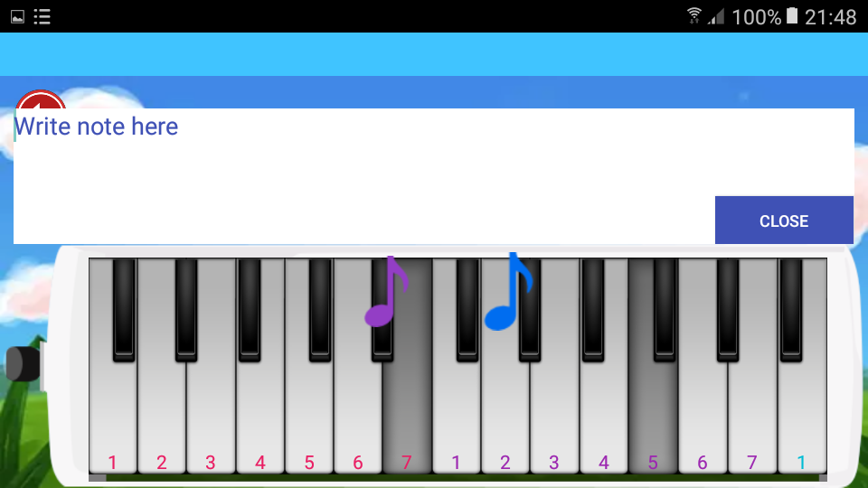This screenshot has height=488, width=868.
Task: Tap the battery indicator icon
Action: tap(792, 16)
